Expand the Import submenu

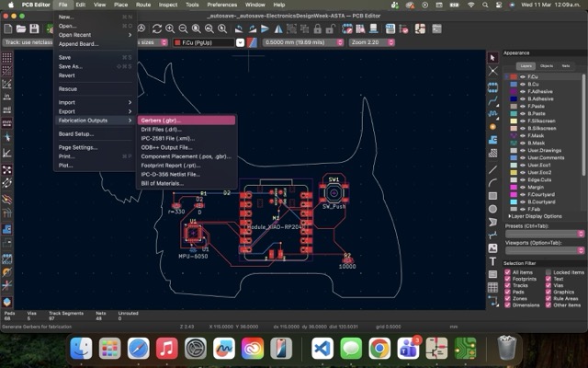(95, 102)
